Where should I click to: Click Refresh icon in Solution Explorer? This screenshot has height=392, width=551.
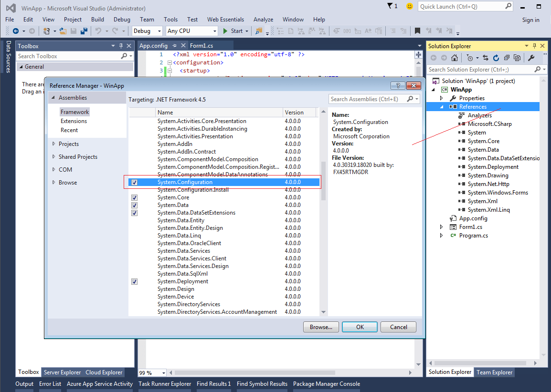pos(496,58)
